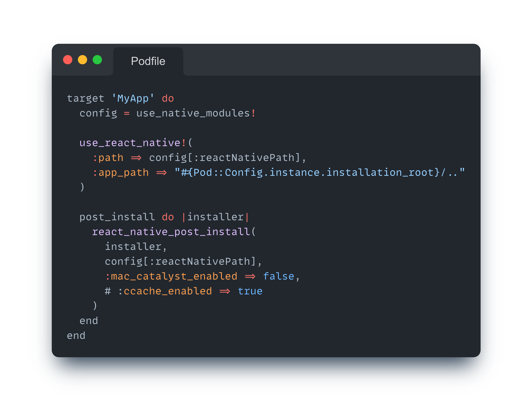This screenshot has height=401, width=532.
Task: Click the yellow minimize window dot
Action: coord(82,60)
